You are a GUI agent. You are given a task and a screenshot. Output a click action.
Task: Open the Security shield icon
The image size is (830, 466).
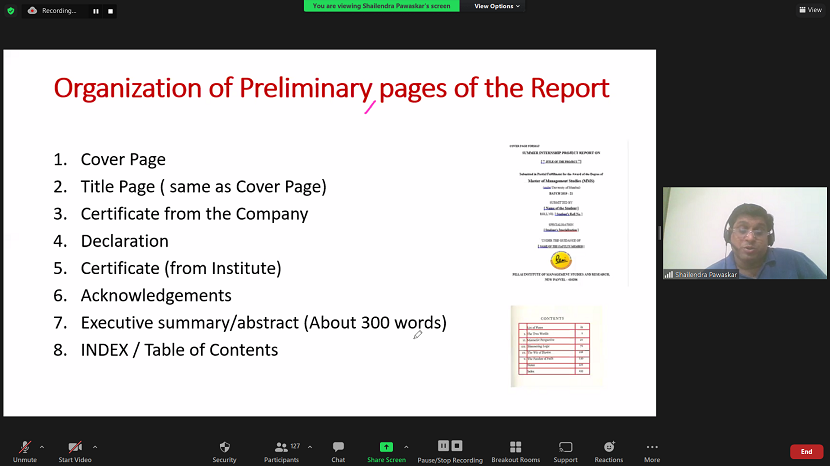click(224, 449)
